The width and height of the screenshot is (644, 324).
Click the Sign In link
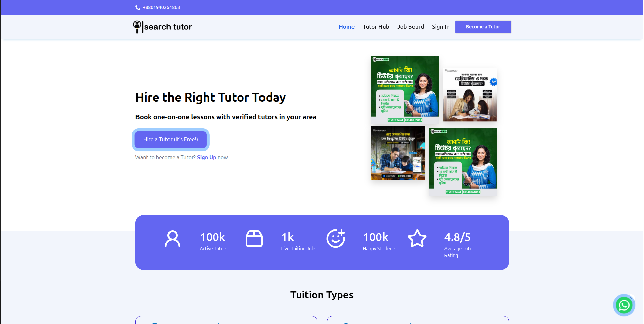(x=440, y=27)
